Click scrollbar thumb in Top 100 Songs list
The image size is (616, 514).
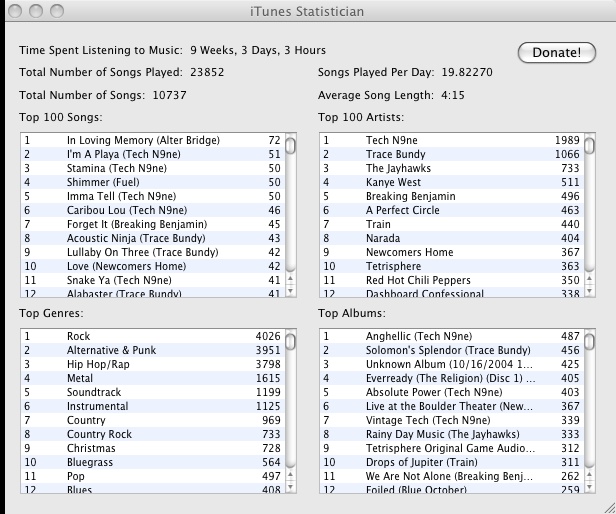click(x=290, y=145)
